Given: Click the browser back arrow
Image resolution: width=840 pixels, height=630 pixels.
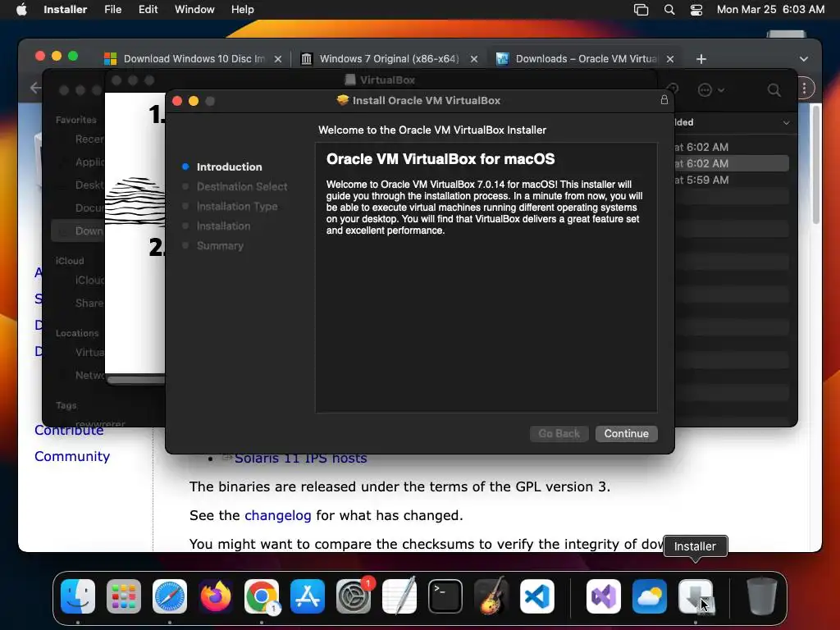Looking at the screenshot, I should (35, 88).
